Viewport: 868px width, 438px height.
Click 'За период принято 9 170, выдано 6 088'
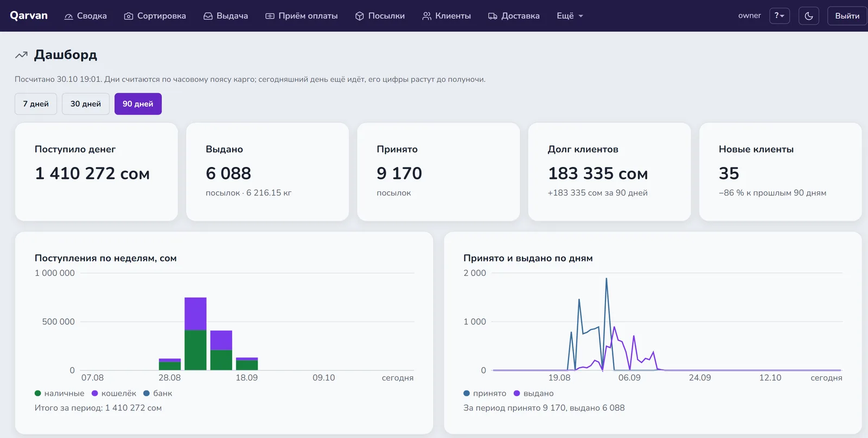pos(544,408)
